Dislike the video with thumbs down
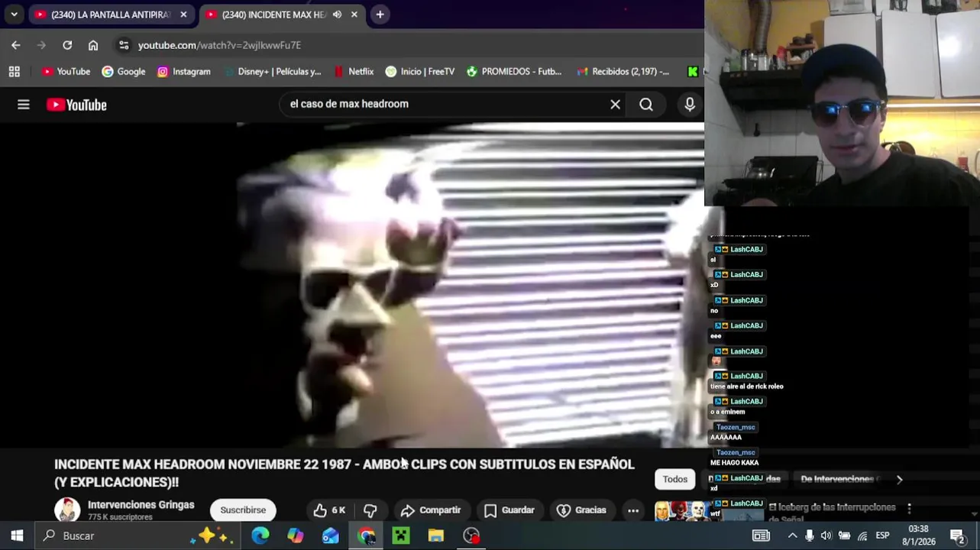Image resolution: width=980 pixels, height=550 pixels. point(370,510)
